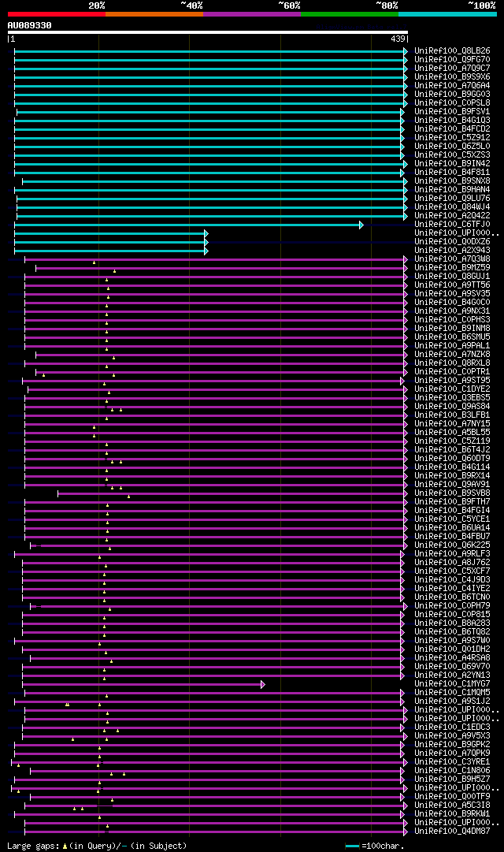
Task: Select the UniRef100_A7NZK8 label
Action: (452, 355)
